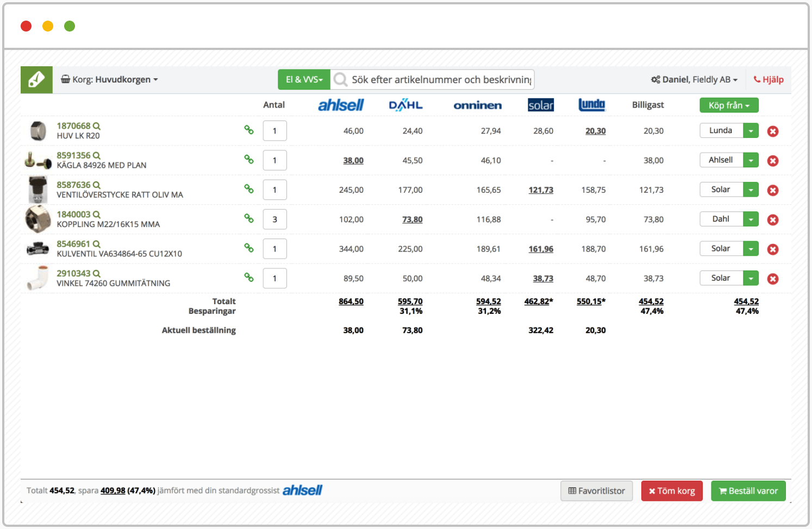The height and width of the screenshot is (529, 812).
Task: Open article number 1870668 link
Action: 74,126
